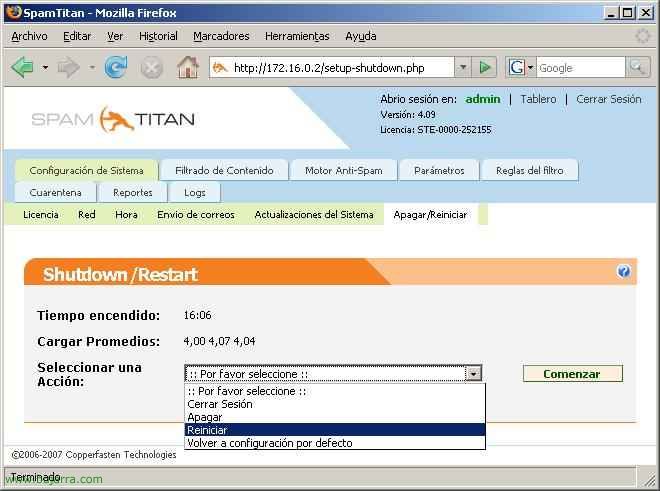Go to the Red subtab
660x491 pixels.
click(87, 215)
